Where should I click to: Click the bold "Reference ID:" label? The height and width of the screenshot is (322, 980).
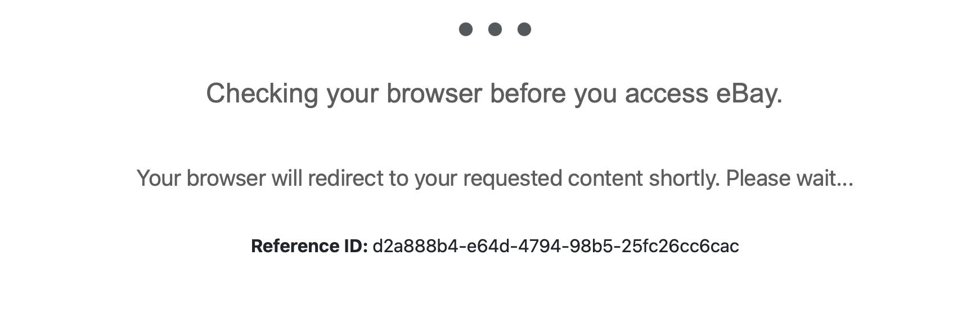coord(309,246)
